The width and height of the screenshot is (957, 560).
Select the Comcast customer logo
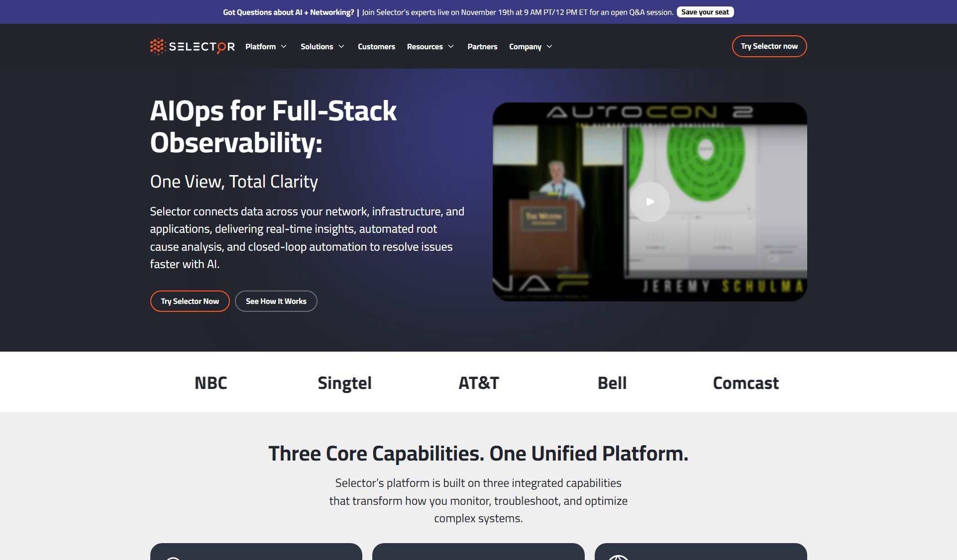[745, 382]
